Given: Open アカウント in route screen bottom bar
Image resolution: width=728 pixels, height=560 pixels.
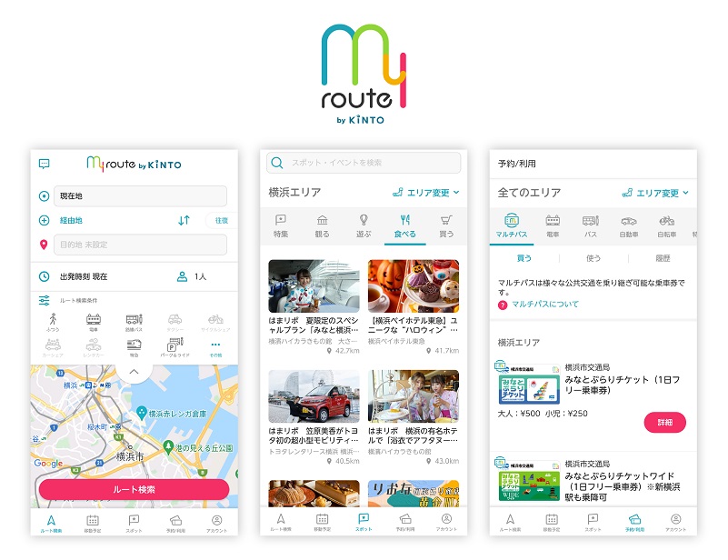Looking at the screenshot, I should point(217,524).
